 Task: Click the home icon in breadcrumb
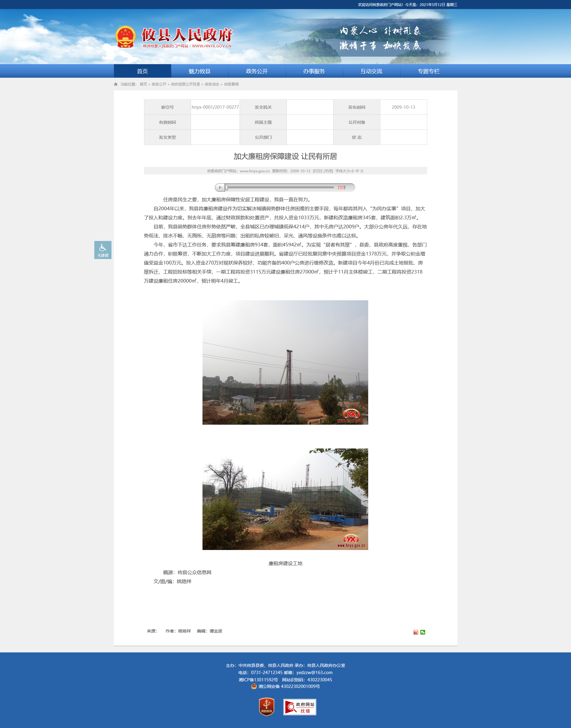116,84
